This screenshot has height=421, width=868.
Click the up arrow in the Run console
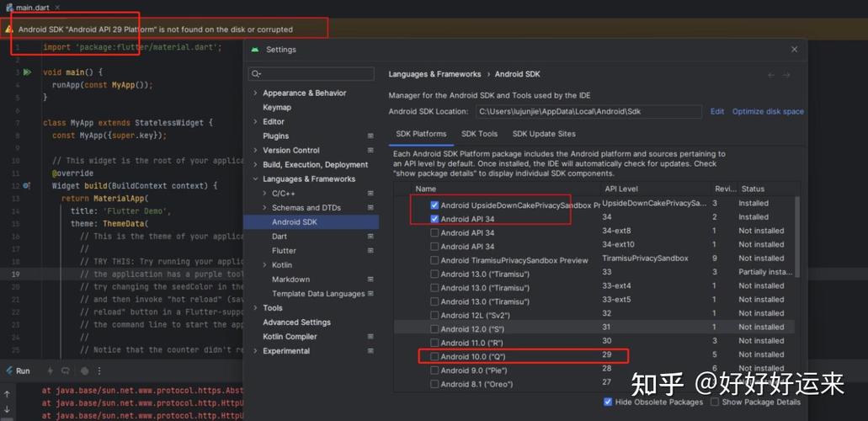[8, 395]
